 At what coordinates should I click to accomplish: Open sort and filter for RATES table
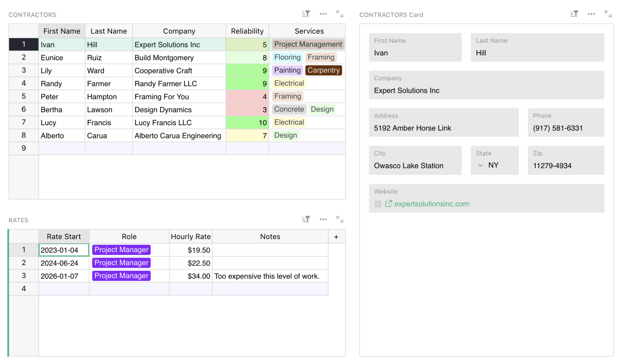(306, 220)
